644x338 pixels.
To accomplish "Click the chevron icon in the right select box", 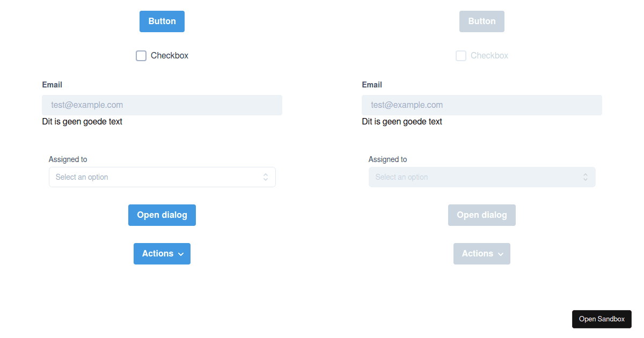I will pos(585,177).
